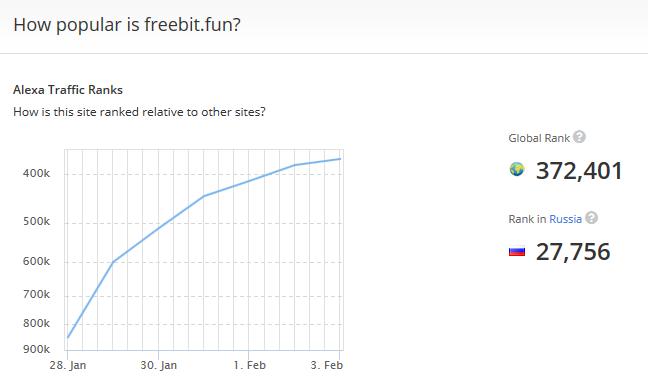This screenshot has height=388, width=648.
Task: Click the 'Alexa Traffic Ranks' section title
Action: pyautogui.click(x=68, y=90)
